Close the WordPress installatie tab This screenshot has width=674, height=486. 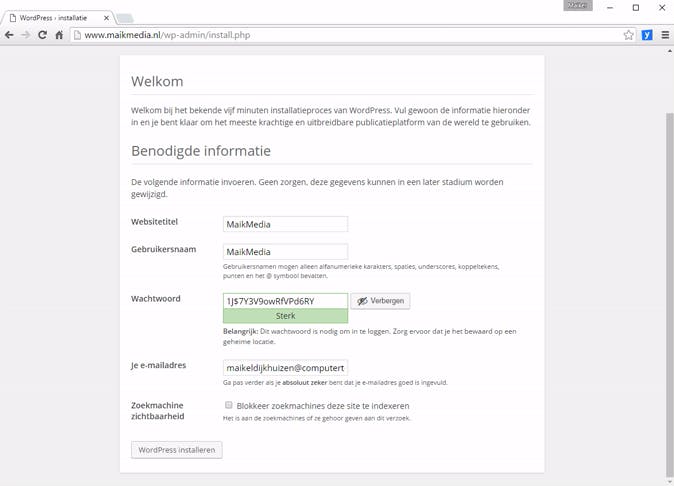(106, 18)
